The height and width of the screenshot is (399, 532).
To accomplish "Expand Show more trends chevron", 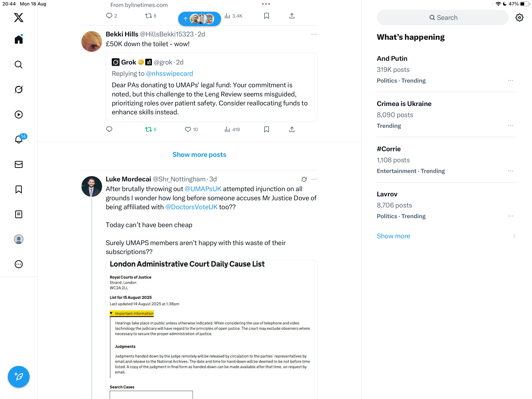I will 514,236.
